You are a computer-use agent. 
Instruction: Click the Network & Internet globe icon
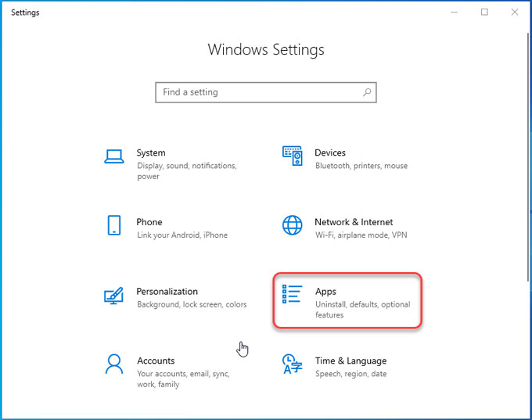click(x=292, y=225)
